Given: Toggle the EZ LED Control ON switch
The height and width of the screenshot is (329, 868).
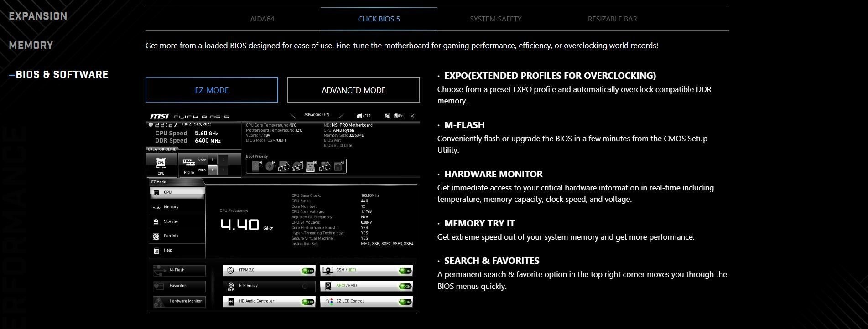Looking at the screenshot, I should coord(405,302).
